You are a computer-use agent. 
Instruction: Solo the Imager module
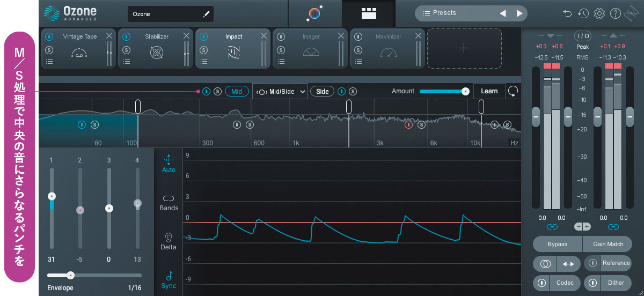pyautogui.click(x=281, y=50)
